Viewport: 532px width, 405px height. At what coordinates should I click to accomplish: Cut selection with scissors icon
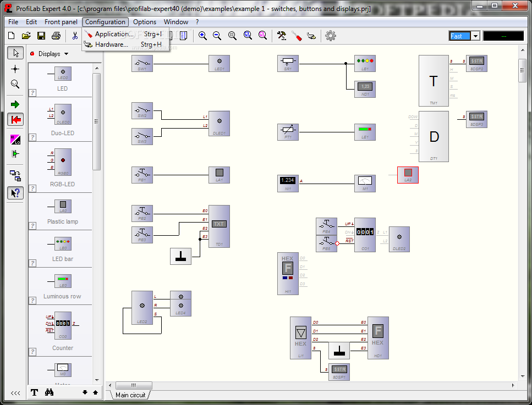tap(75, 36)
